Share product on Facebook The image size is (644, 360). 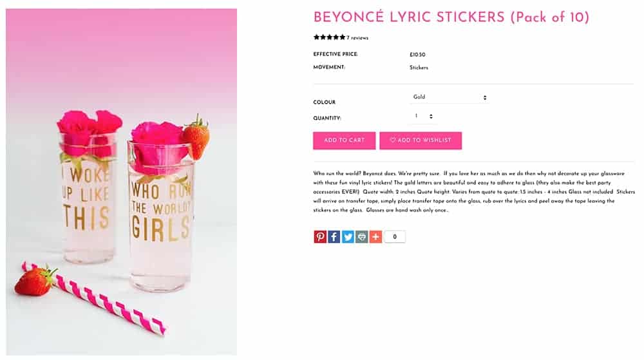click(334, 237)
